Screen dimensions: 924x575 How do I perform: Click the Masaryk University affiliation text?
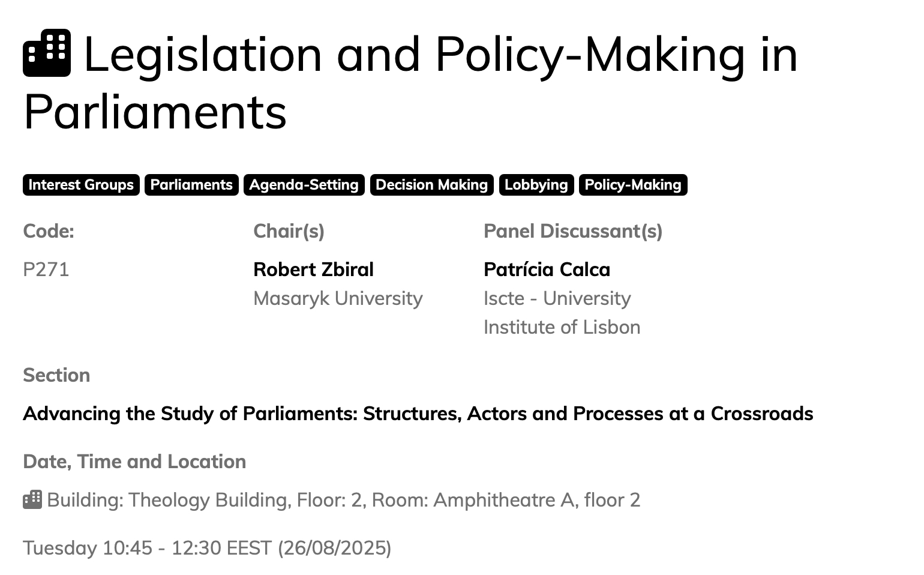coord(338,298)
